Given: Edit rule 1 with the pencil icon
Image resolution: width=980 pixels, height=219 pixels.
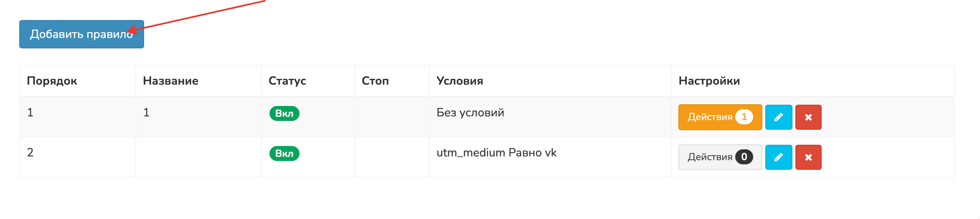Looking at the screenshot, I should [x=778, y=117].
